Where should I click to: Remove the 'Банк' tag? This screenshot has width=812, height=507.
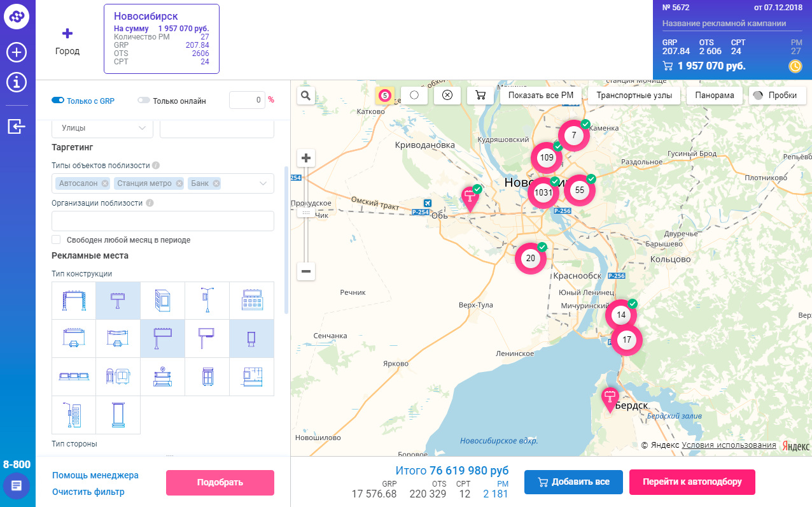216,183
